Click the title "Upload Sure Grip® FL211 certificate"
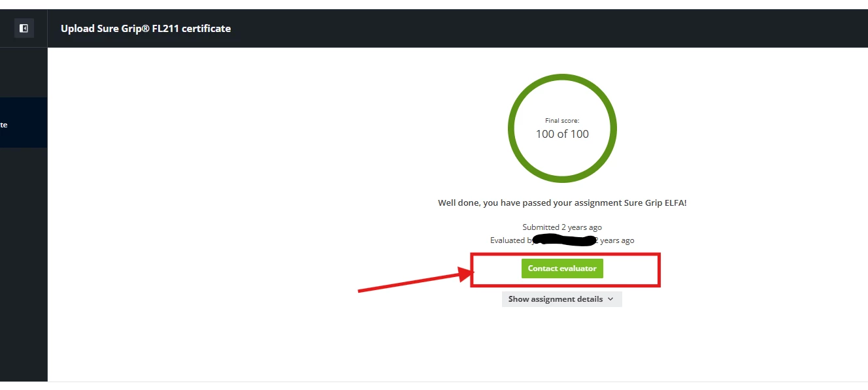The image size is (868, 390). [146, 29]
